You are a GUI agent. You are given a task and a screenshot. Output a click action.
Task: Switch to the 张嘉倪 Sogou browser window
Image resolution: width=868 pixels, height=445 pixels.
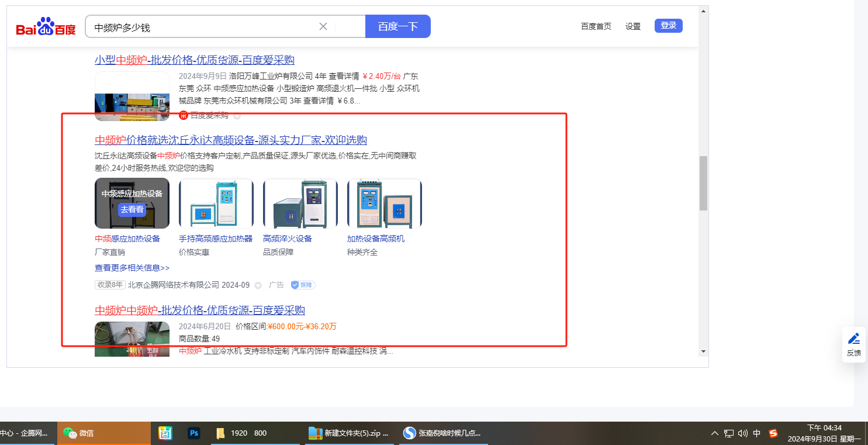tap(444, 433)
